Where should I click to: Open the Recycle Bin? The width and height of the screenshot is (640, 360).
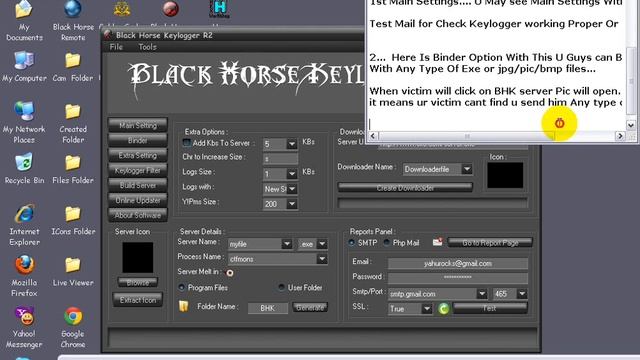24,169
